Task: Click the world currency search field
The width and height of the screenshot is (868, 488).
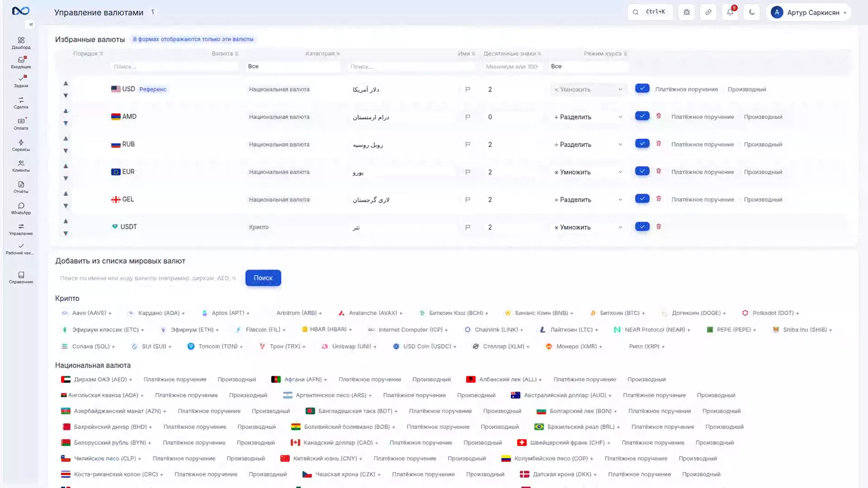Action: pyautogui.click(x=148, y=278)
